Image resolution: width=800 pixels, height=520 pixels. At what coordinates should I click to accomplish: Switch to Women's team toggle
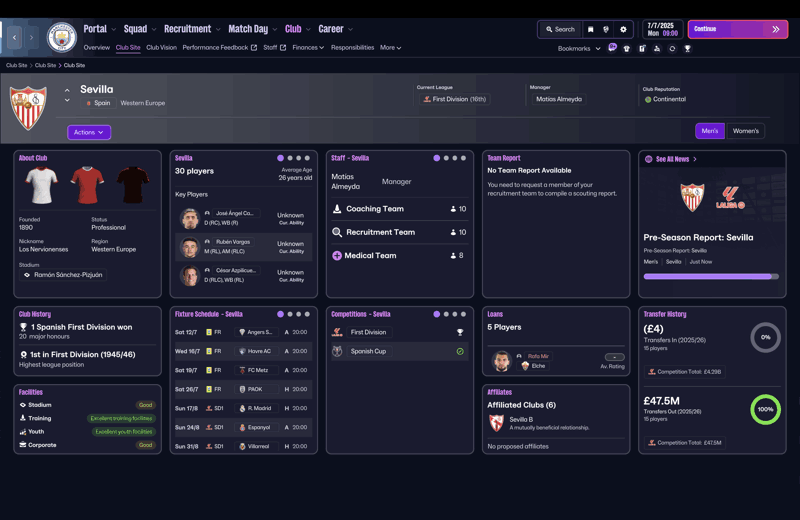coord(745,131)
